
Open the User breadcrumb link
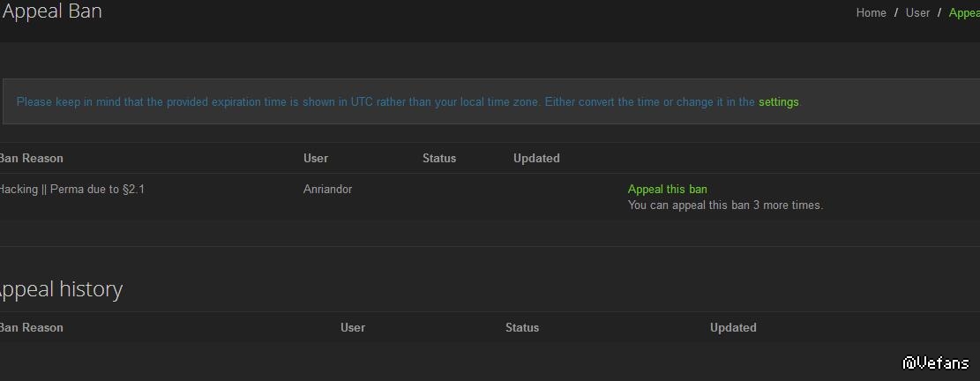[x=917, y=13]
